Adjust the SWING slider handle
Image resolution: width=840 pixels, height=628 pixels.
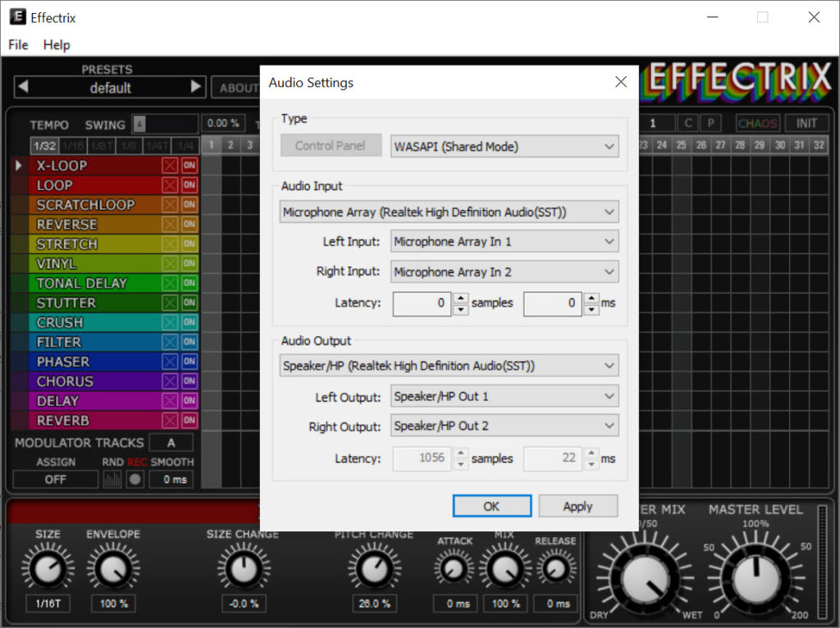coord(139,125)
